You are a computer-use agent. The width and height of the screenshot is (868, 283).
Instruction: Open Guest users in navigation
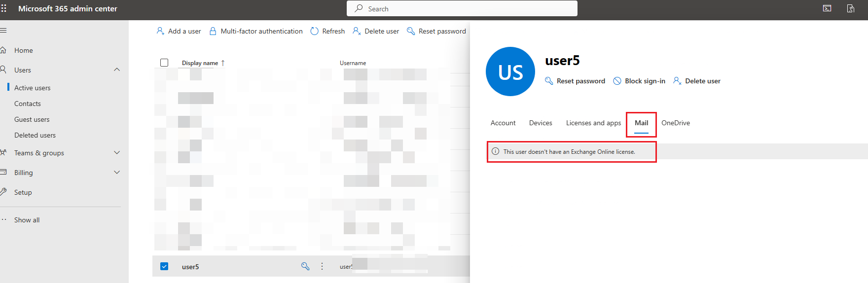coord(32,119)
